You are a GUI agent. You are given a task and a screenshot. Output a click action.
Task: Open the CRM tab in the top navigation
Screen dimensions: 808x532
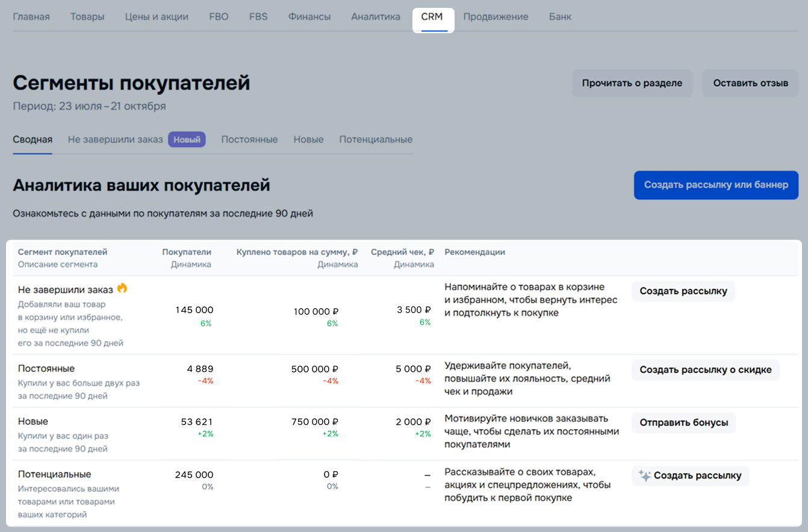pos(432,17)
